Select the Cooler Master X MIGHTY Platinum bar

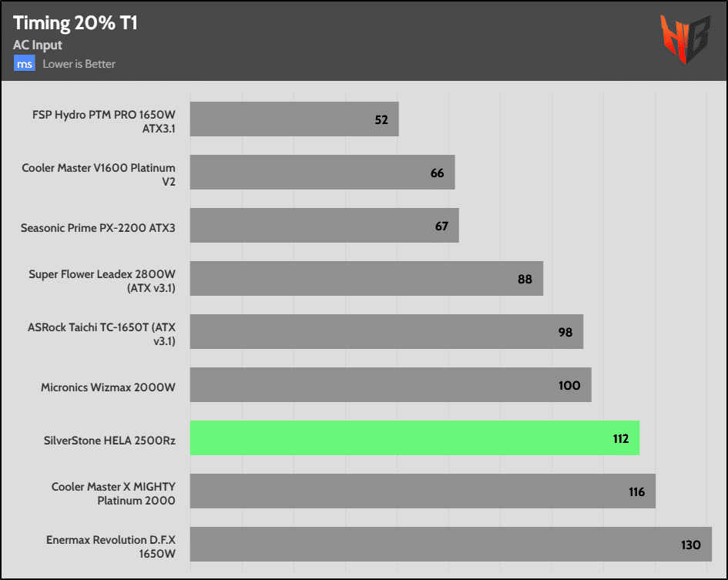point(422,491)
